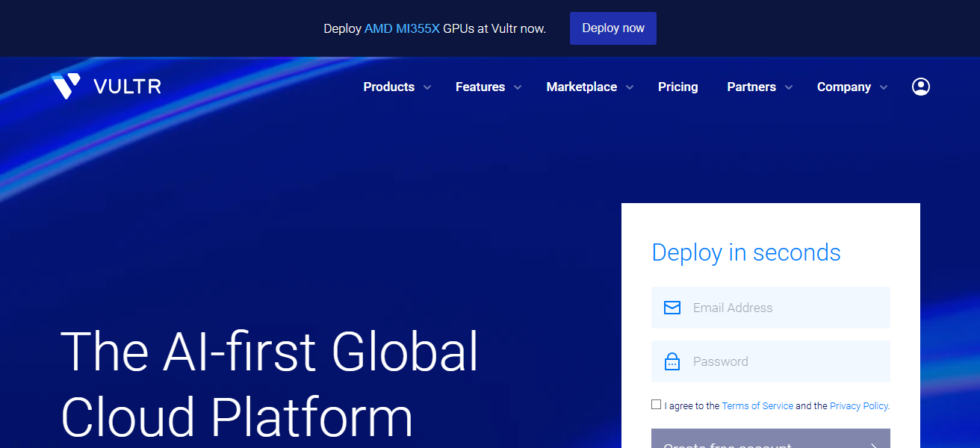This screenshot has width=980, height=448.
Task: Click the envelope icon in the email field
Action: pyautogui.click(x=672, y=308)
